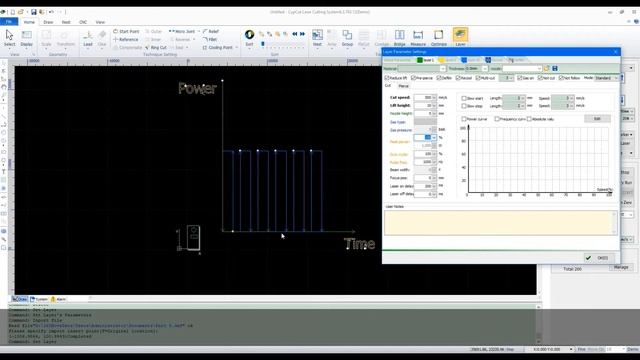Screen dimensions: 640x360
Task: Open the File menu tab
Action: pyautogui.click(x=9, y=22)
